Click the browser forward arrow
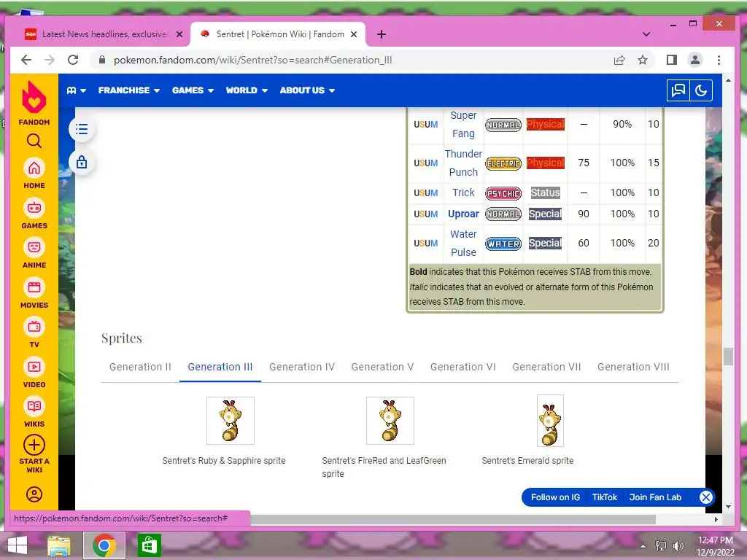 coord(50,60)
